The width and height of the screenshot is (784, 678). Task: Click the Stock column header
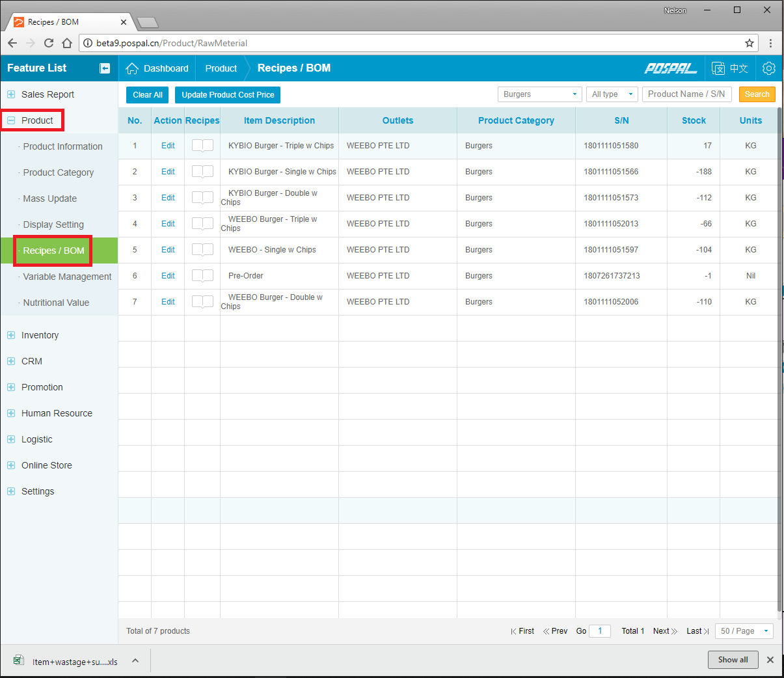(x=694, y=120)
